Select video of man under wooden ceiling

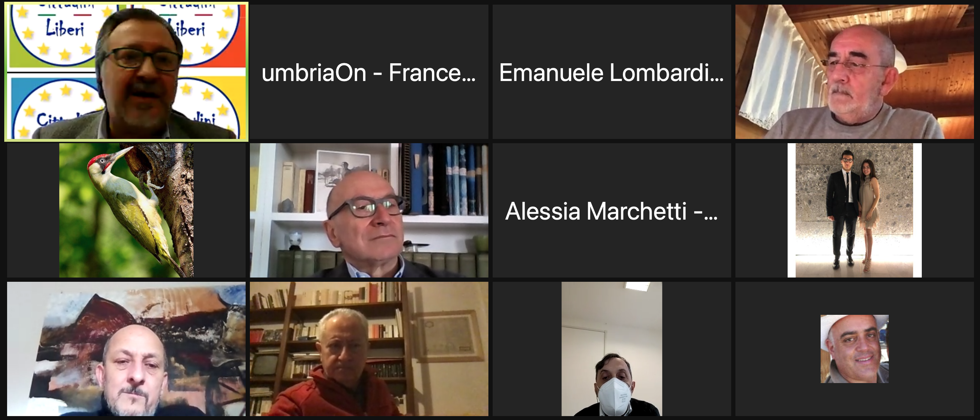pyautogui.click(x=854, y=71)
